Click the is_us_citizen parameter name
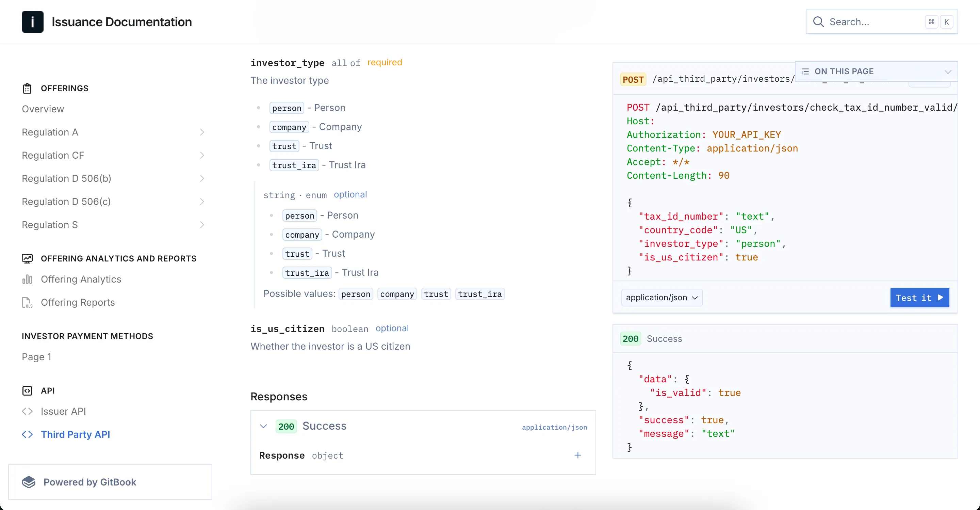The image size is (980, 510). [288, 329]
